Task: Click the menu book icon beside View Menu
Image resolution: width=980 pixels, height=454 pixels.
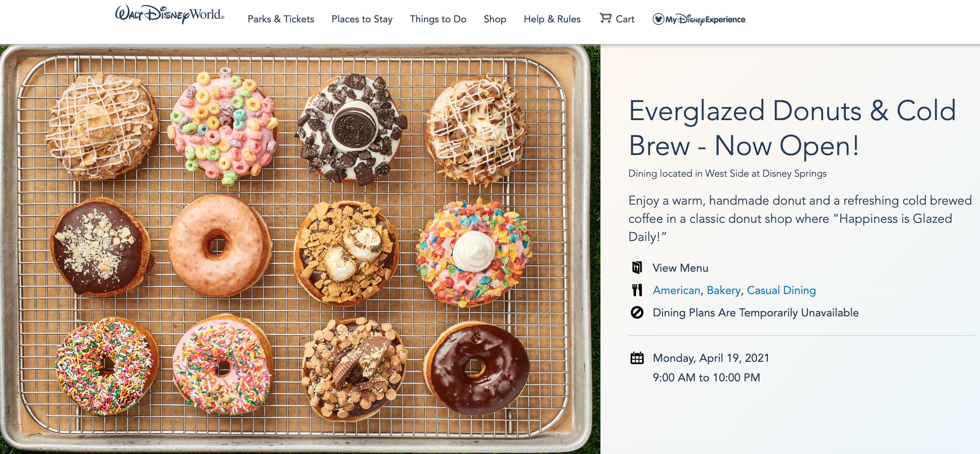Action: pyautogui.click(x=637, y=268)
